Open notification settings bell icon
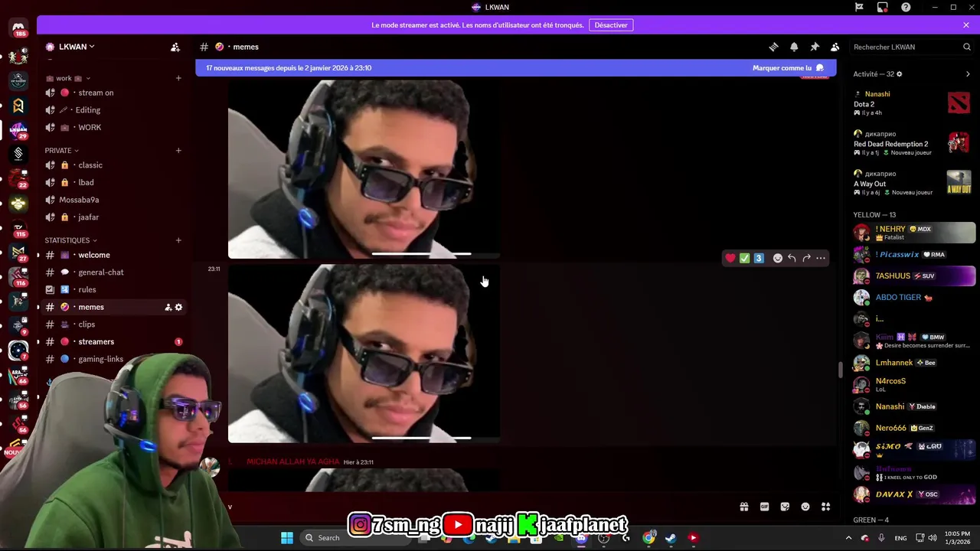This screenshot has height=551, width=980. click(x=794, y=47)
